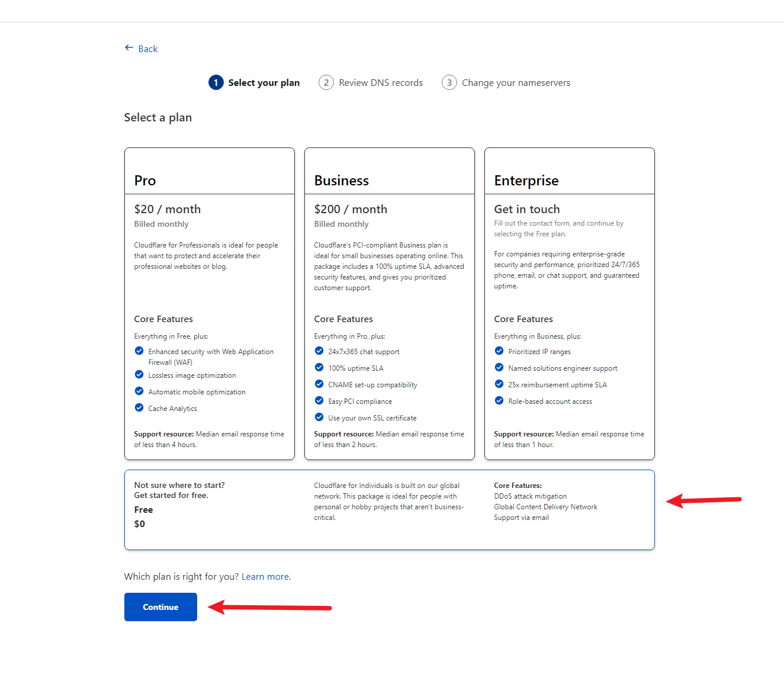Click 'Core Features' heading in Enterprise card
Screen dimensions: 784x697
click(523, 319)
